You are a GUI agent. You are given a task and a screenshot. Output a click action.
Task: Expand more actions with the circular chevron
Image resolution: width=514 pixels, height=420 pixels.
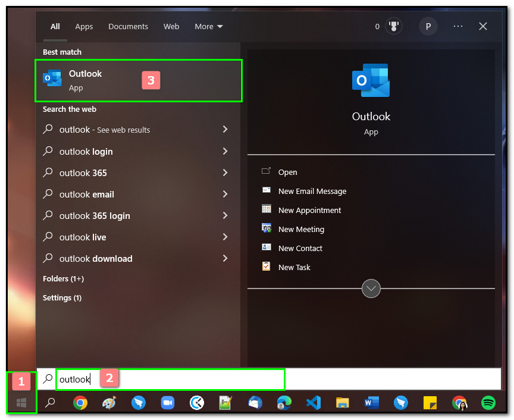point(371,289)
